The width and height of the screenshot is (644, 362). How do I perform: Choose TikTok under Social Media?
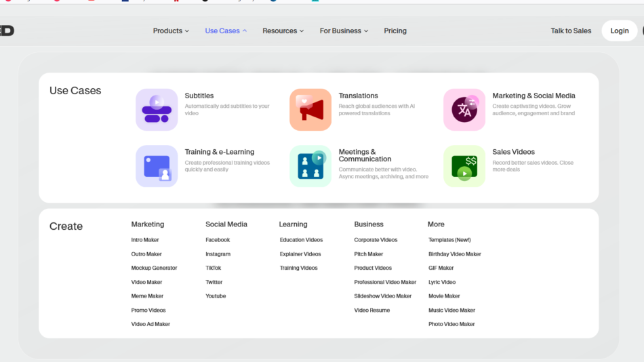coord(214,268)
